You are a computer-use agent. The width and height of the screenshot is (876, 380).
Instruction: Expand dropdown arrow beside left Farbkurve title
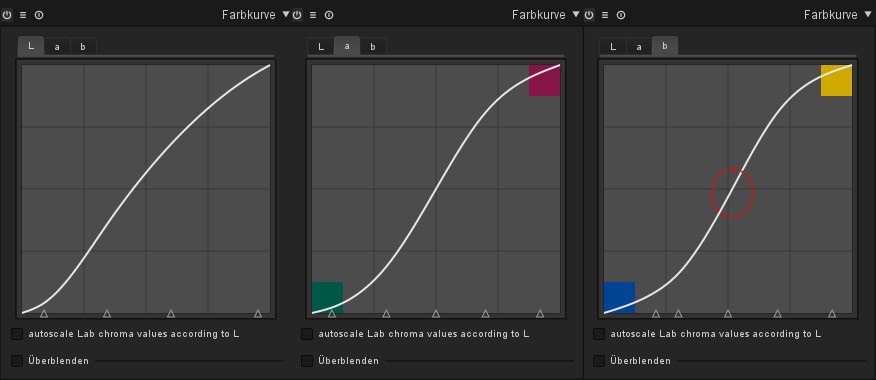286,14
